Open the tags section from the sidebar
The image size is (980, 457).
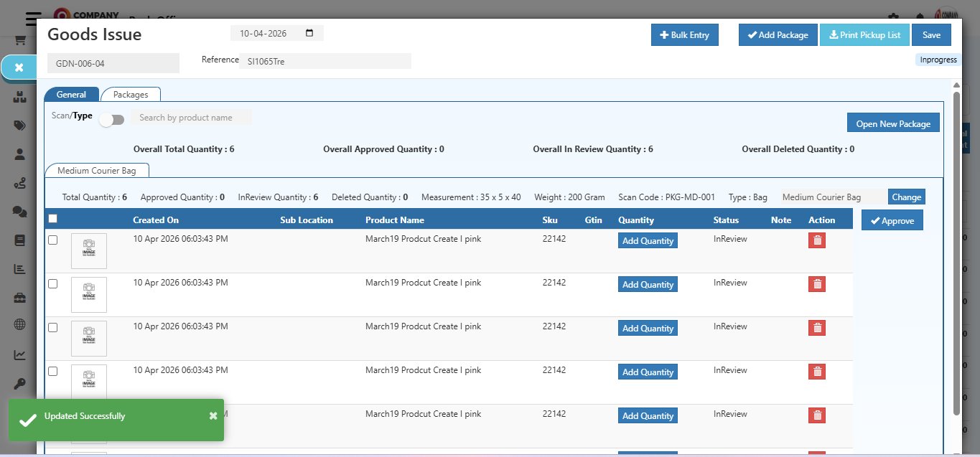pos(19,125)
